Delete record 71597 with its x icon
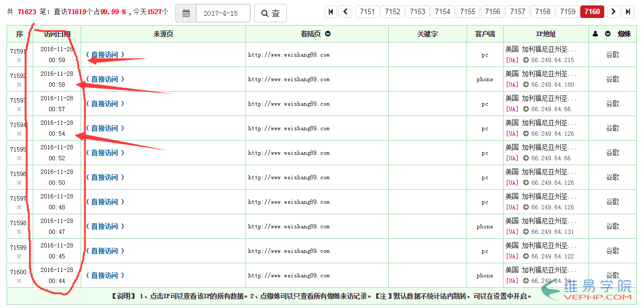This screenshot has width=644, height=308. (19, 207)
